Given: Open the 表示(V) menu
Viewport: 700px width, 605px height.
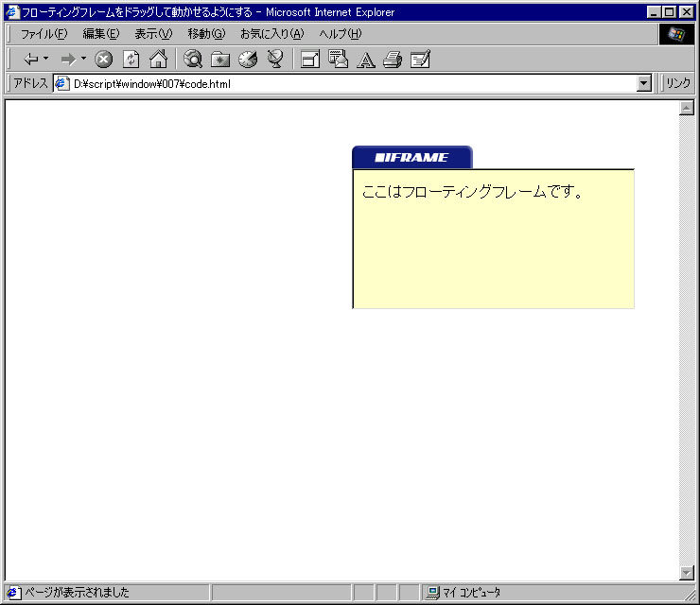Looking at the screenshot, I should [153, 33].
